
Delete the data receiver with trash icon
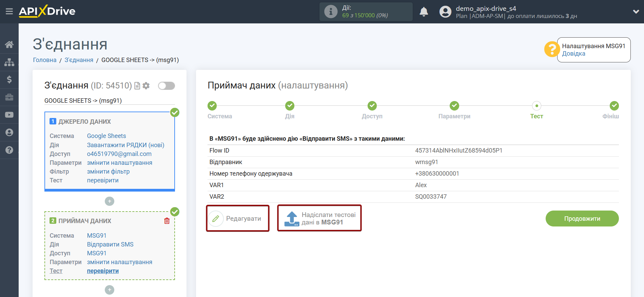(x=167, y=221)
